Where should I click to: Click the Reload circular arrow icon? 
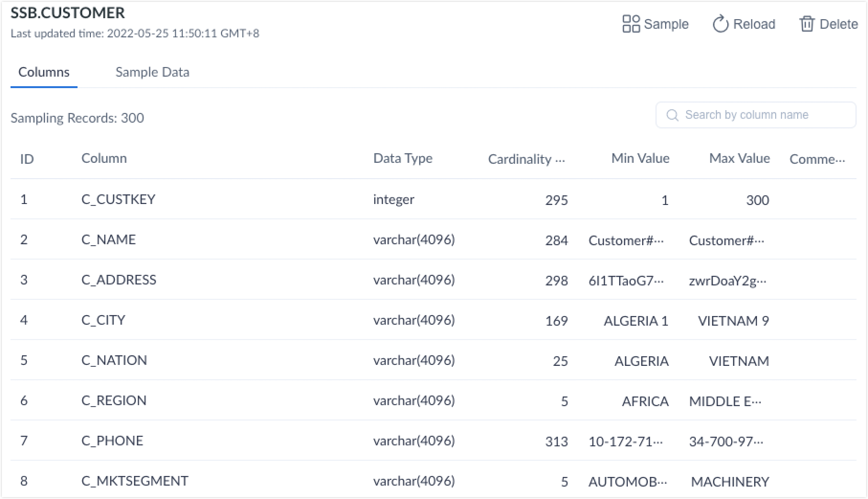[720, 24]
